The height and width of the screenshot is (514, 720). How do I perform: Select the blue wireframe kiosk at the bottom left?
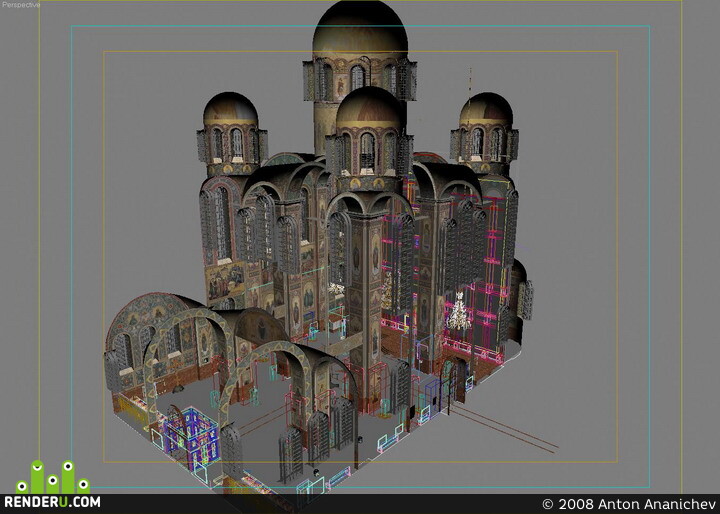[x=191, y=432]
